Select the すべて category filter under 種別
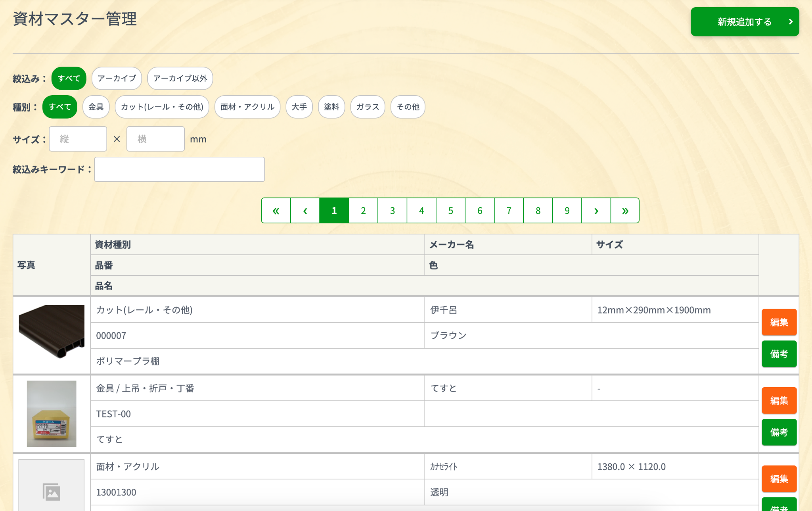 point(60,107)
